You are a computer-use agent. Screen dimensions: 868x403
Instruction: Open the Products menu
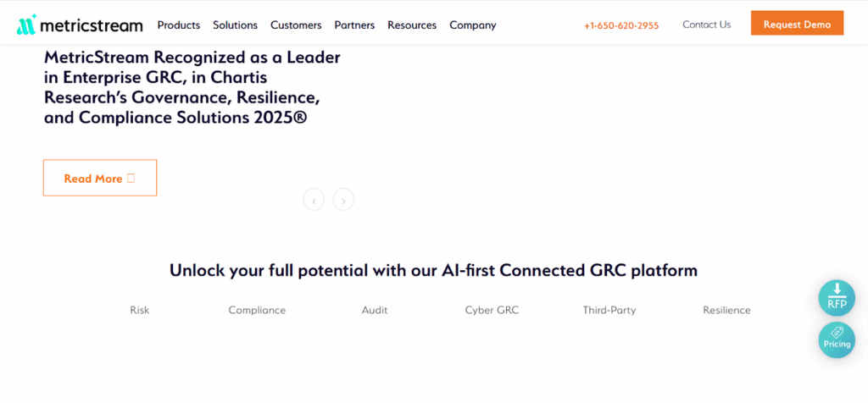pos(179,25)
